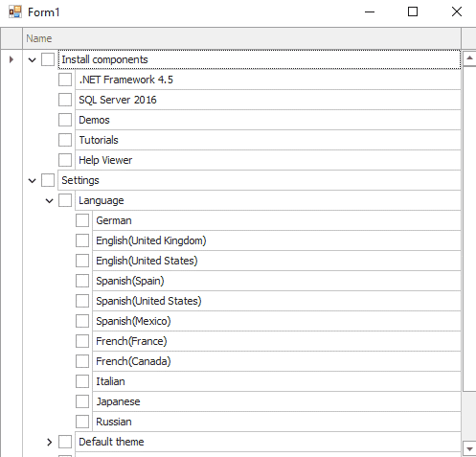Check the Language checkbox
Screen dimensions: 476x457
[65, 200]
